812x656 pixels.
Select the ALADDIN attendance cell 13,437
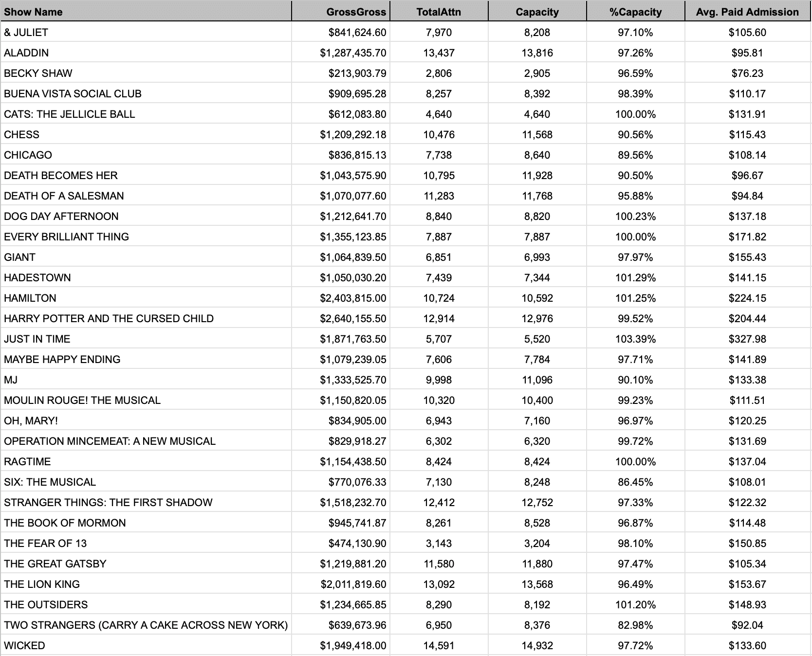pyautogui.click(x=439, y=53)
